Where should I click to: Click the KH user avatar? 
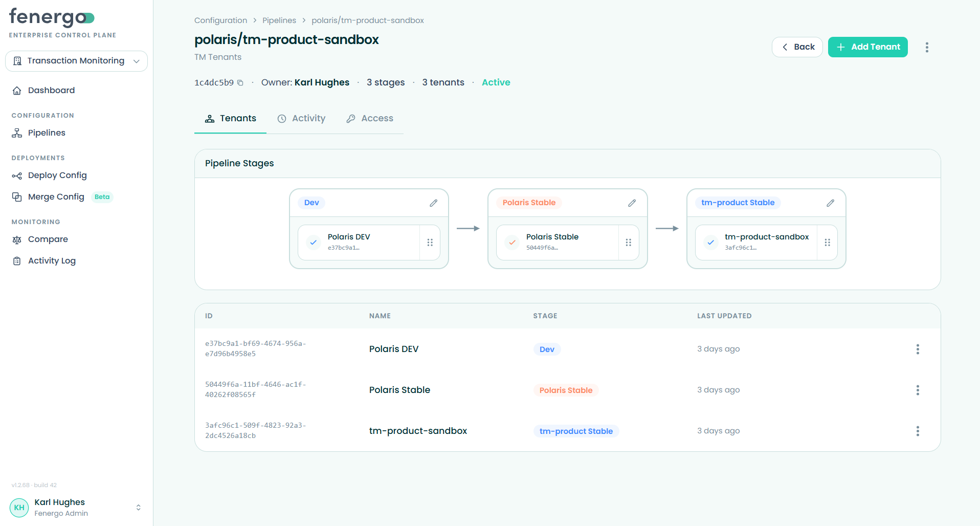click(x=19, y=508)
